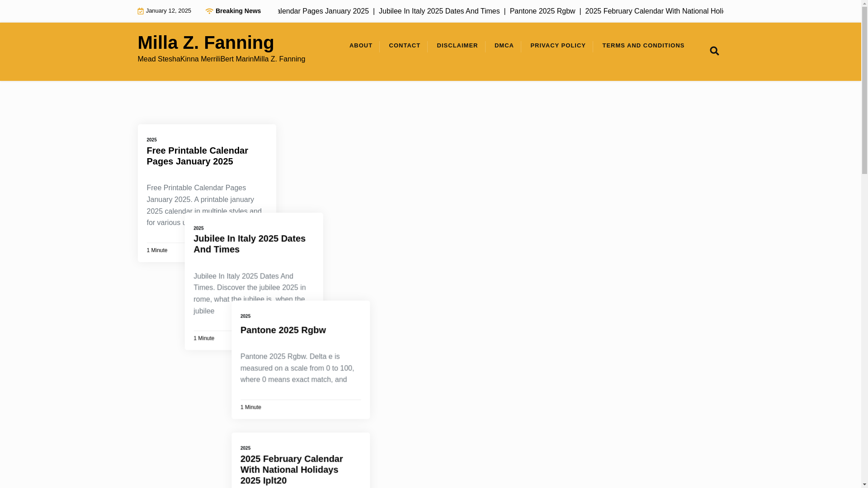Click the calendar icon beside the date
This screenshot has width=868, height=488.
pyautogui.click(x=141, y=11)
